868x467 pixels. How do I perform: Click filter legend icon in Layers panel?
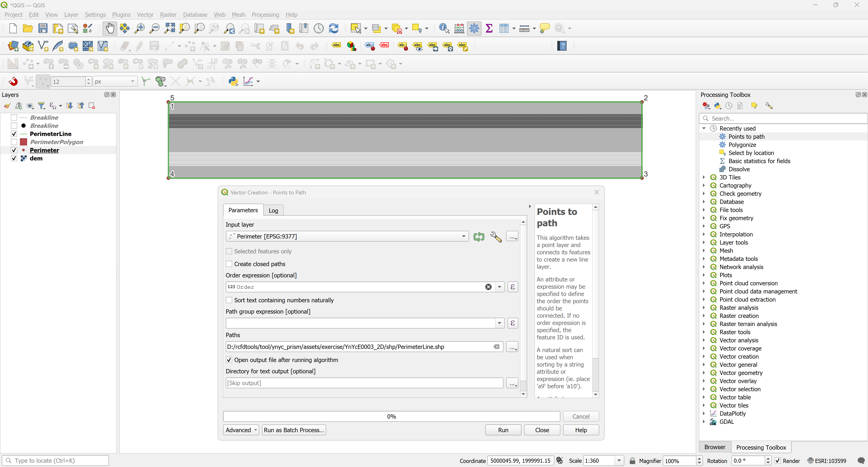point(41,106)
